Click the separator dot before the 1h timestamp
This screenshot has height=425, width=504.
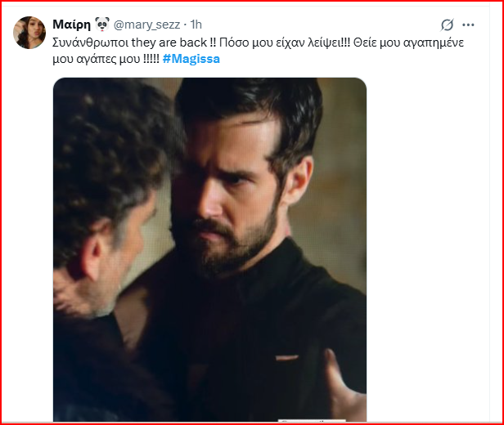pyautogui.click(x=187, y=25)
